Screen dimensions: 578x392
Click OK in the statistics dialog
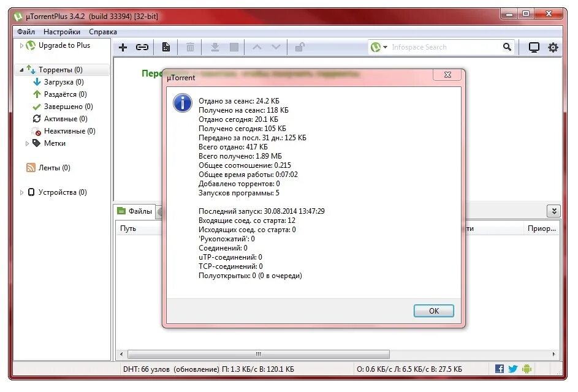tap(433, 311)
